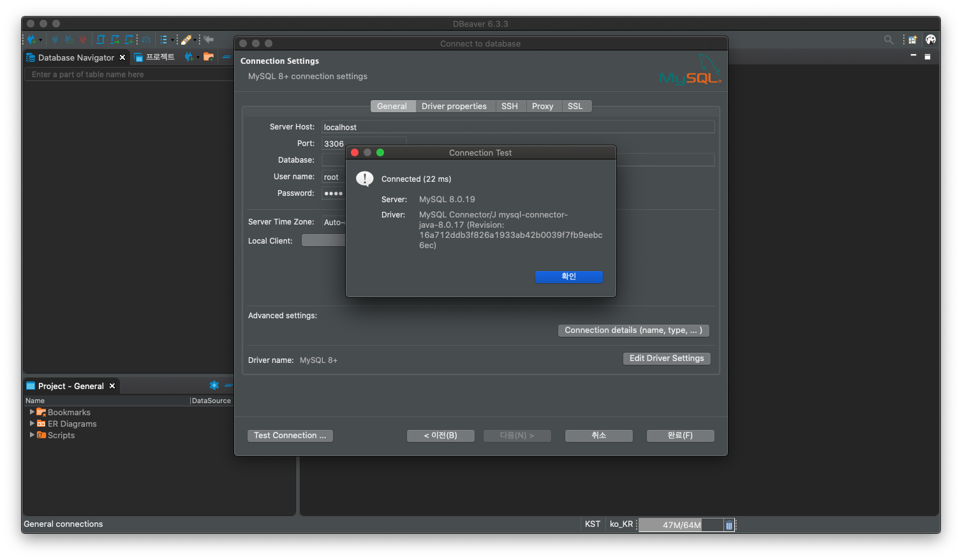This screenshot has height=560, width=962.
Task: Close the Database Navigator tab
Action: click(122, 57)
